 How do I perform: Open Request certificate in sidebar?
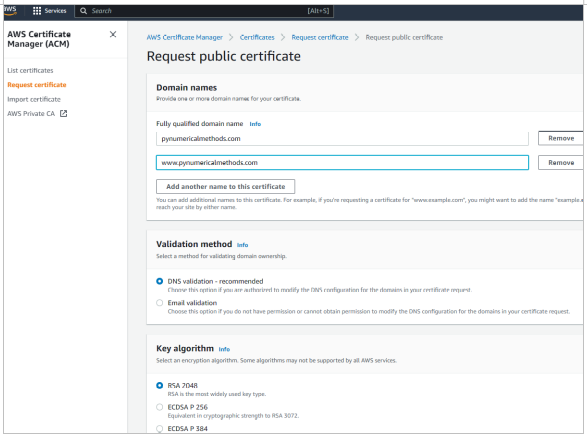pyautogui.click(x=37, y=85)
